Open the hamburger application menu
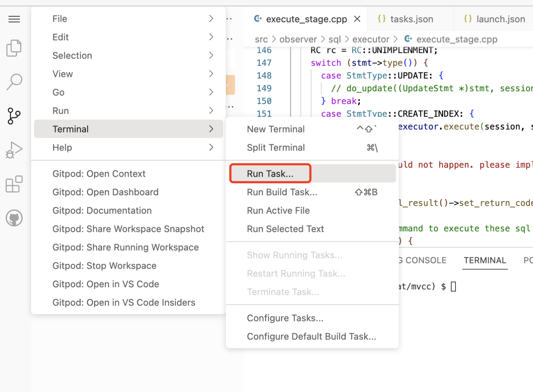This screenshot has height=392, width=533. pyautogui.click(x=14, y=19)
